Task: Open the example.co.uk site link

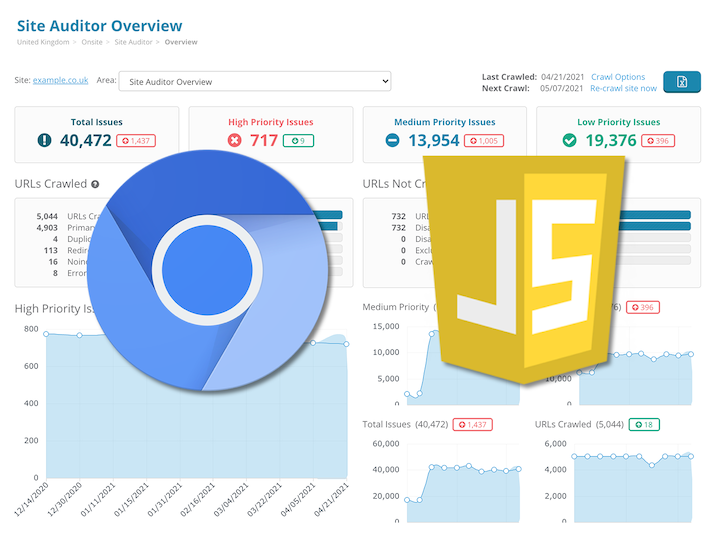Action: pos(60,81)
